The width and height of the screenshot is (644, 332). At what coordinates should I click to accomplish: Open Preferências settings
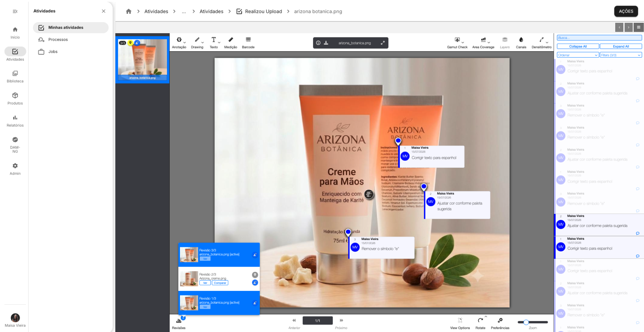tap(500, 322)
